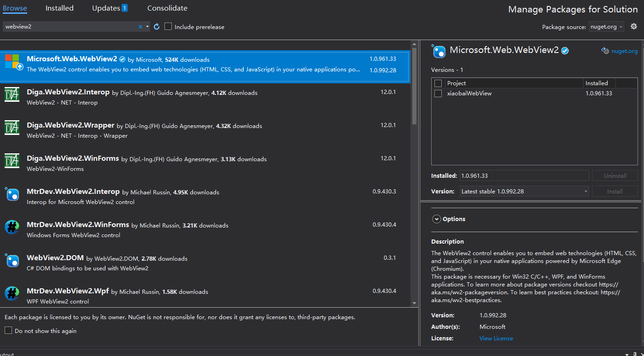The width and height of the screenshot is (644, 356).
Task: Open the nuget.org link
Action: (625, 51)
